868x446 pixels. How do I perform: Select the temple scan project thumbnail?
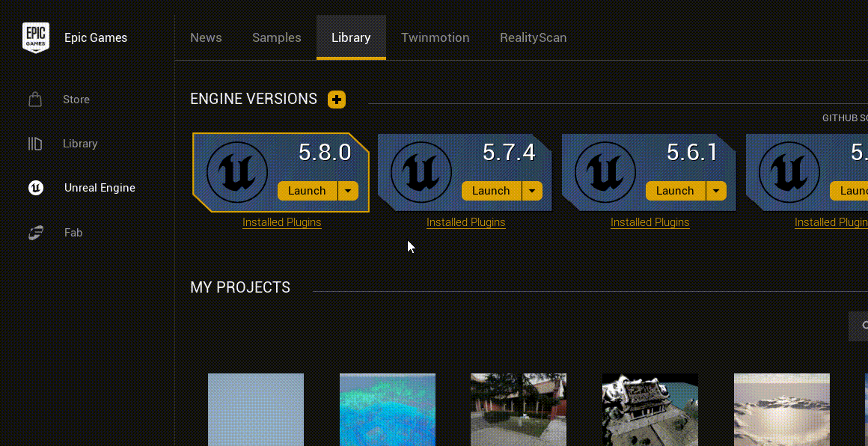(x=650, y=409)
